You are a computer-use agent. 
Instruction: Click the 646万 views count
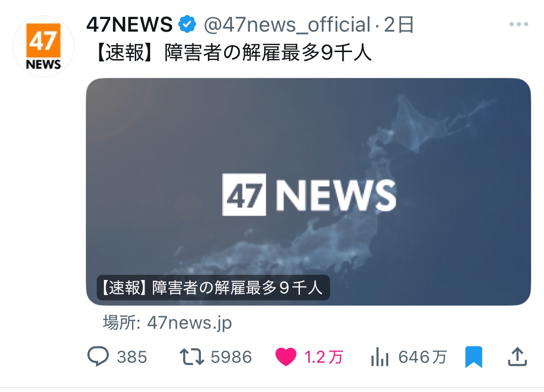(x=423, y=357)
